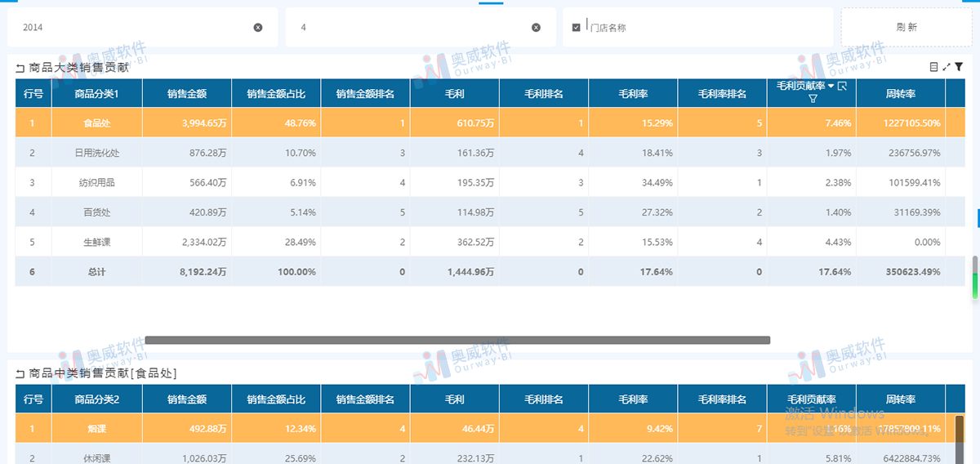Open the month 4 dropdown
Viewport: 980px width, 464px height.
pos(421,27)
